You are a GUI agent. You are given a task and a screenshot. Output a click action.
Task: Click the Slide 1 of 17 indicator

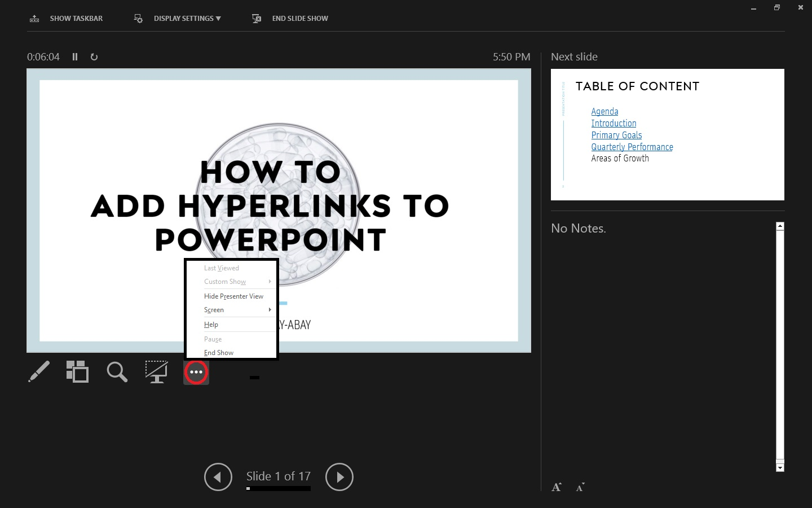pyautogui.click(x=279, y=476)
